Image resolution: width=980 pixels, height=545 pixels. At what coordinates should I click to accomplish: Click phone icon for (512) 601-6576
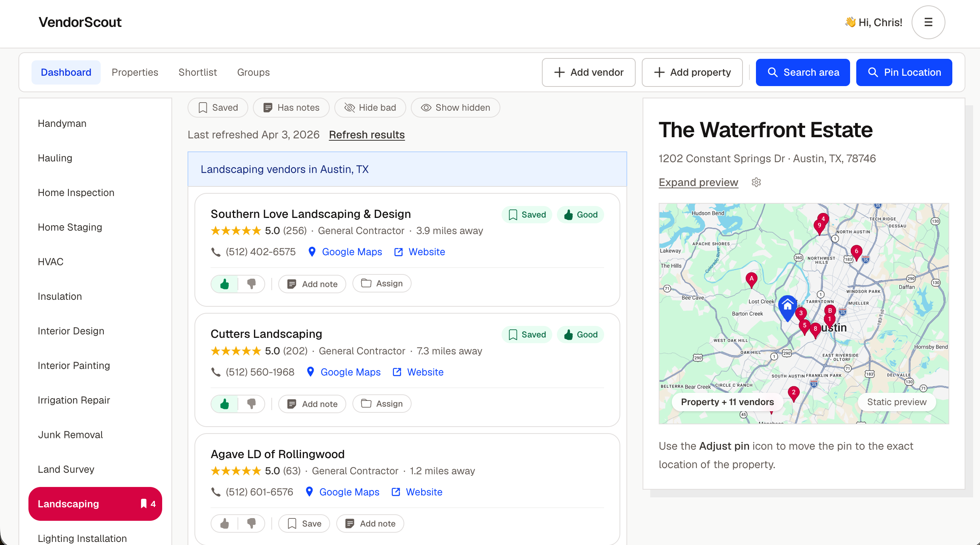click(x=216, y=492)
